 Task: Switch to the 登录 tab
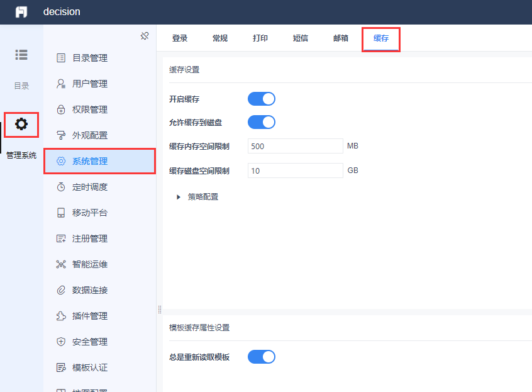(x=180, y=38)
